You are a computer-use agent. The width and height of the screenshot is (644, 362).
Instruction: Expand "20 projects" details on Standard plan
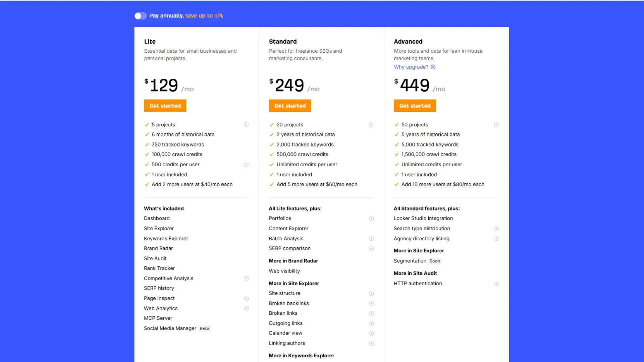(x=371, y=125)
